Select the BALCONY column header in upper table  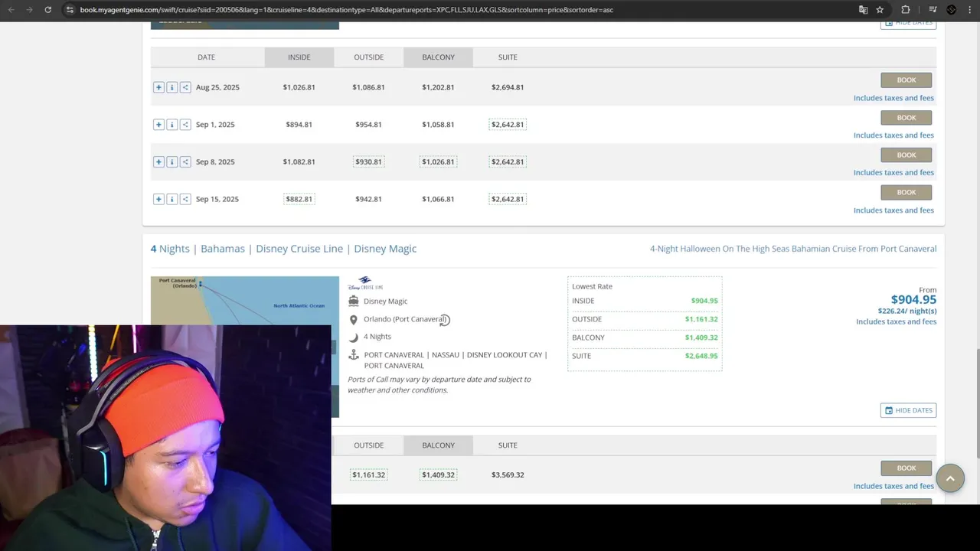tap(438, 57)
